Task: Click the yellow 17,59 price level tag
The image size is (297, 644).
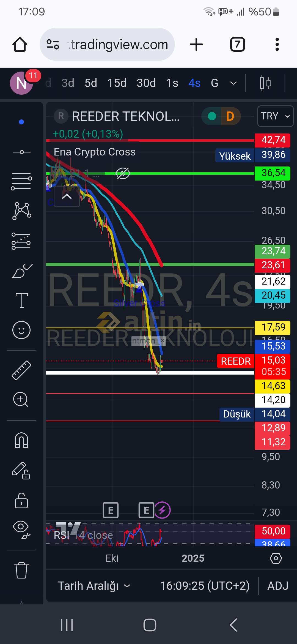Action: (273, 328)
